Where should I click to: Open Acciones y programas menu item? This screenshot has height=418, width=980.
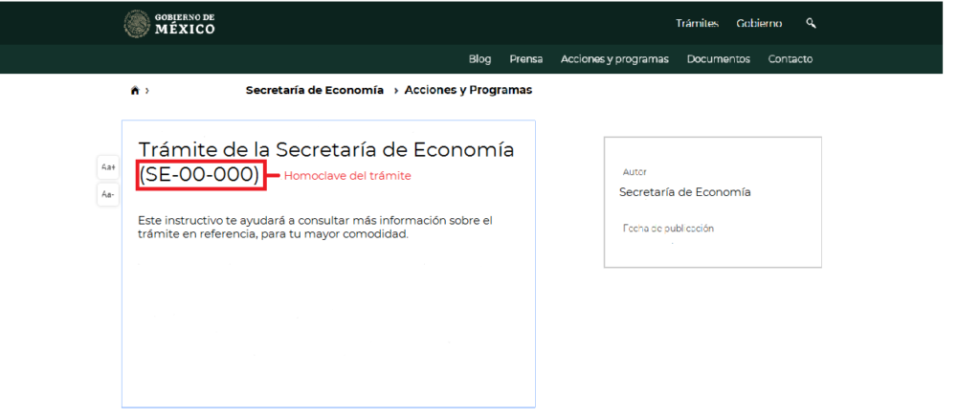pos(614,59)
